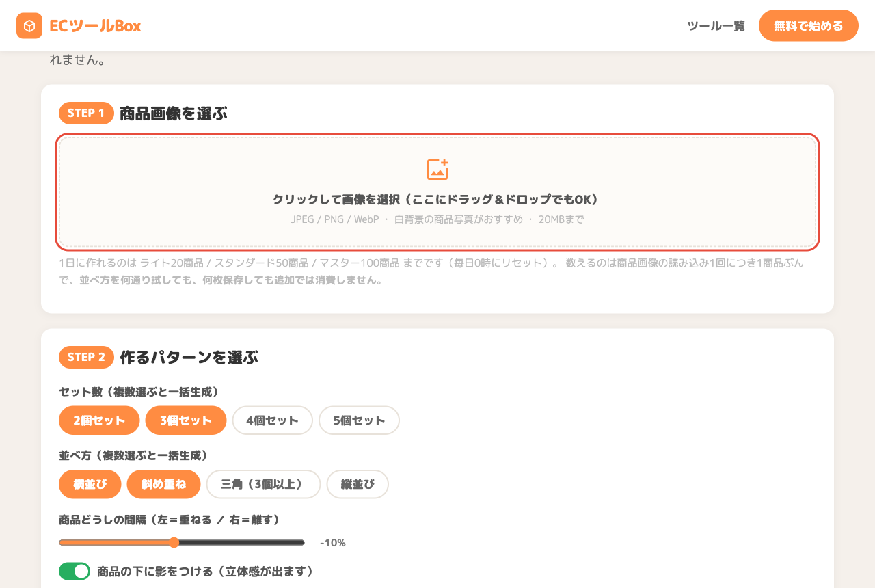Click the daily limit note starting 1日に作れるのは
Image resolution: width=875 pixels, height=588 pixels.
(431, 271)
